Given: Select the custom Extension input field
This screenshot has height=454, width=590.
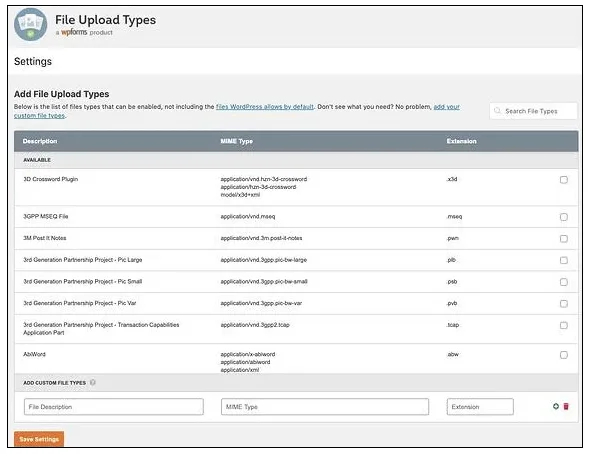Looking at the screenshot, I should click(480, 407).
